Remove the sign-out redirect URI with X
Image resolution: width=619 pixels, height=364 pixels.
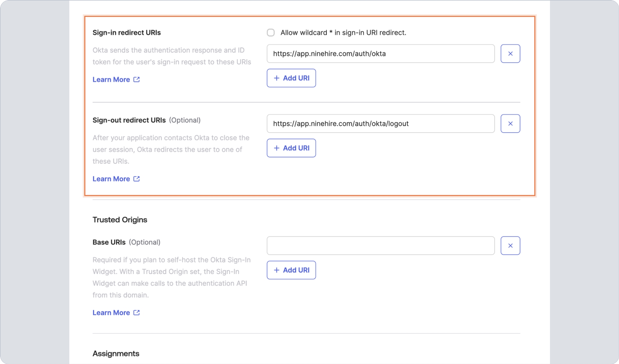(510, 123)
